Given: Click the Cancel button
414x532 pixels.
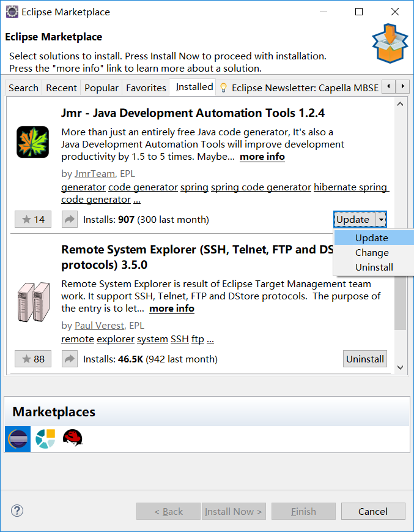Looking at the screenshot, I should (373, 511).
